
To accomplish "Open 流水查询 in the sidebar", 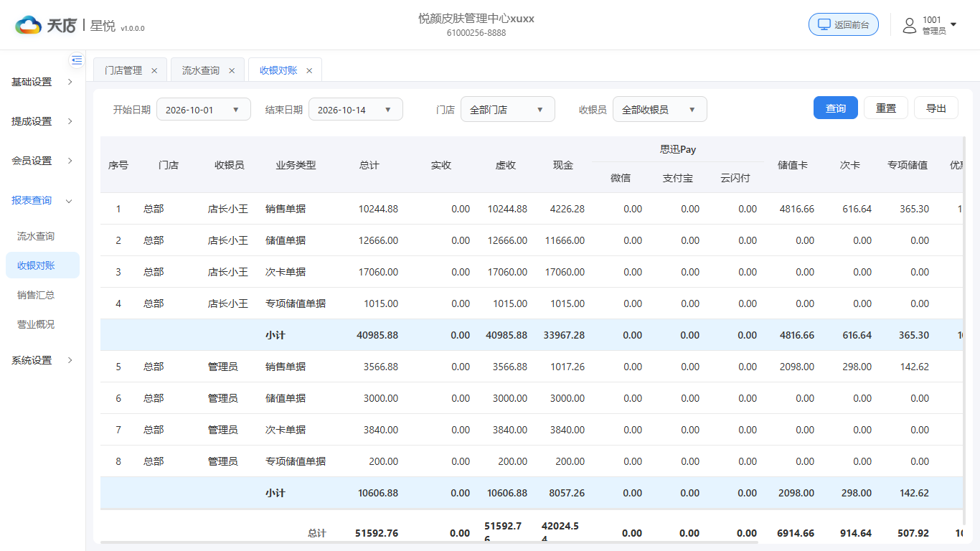I will tap(42, 236).
